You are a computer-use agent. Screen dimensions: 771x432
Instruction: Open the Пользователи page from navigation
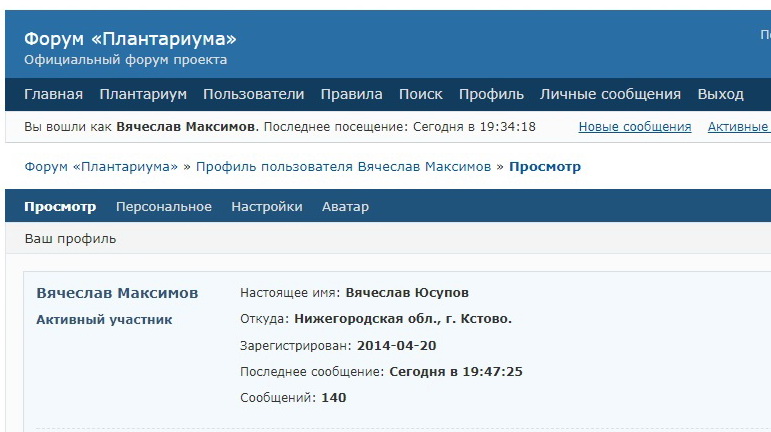(253, 94)
